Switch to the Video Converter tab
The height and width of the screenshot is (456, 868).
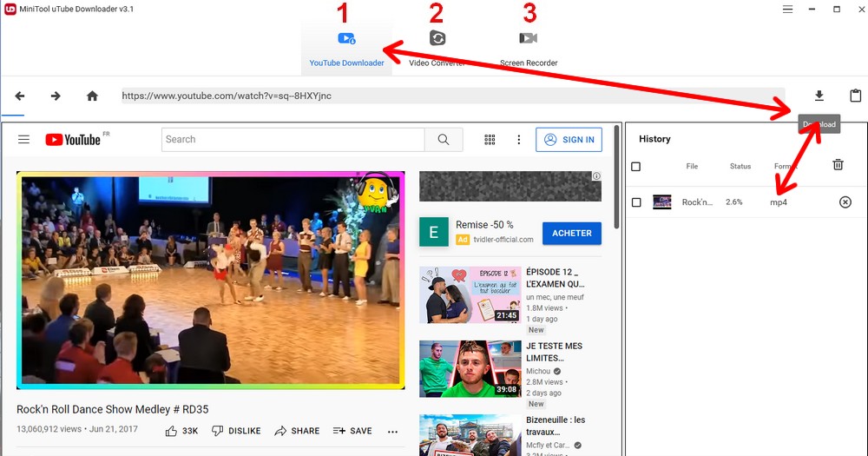tap(437, 50)
